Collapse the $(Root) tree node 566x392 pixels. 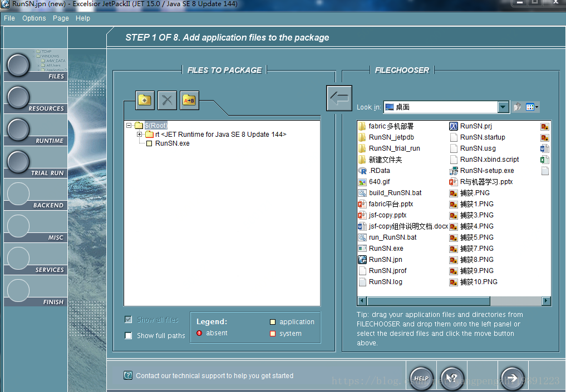click(x=129, y=126)
